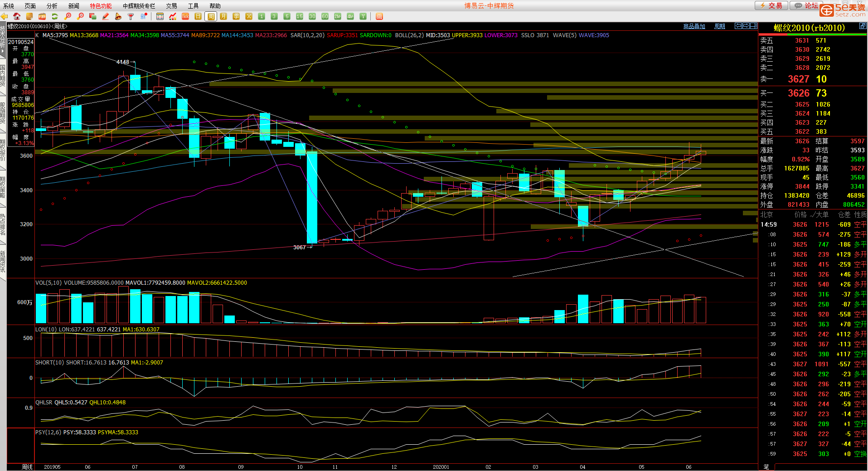Open the 工具 menu
Screen dimensions: 868x471
(x=194, y=6)
